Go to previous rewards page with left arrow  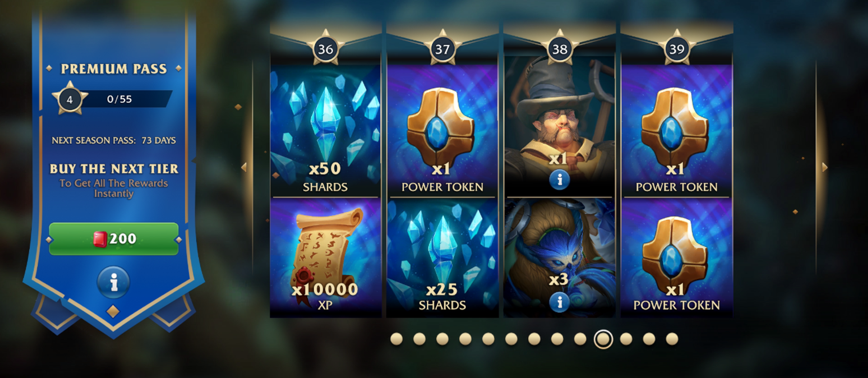tap(244, 167)
